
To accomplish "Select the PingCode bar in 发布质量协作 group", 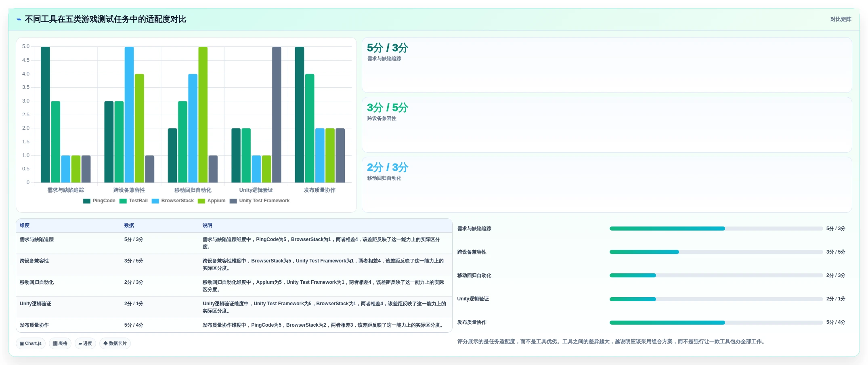I will coord(300,115).
